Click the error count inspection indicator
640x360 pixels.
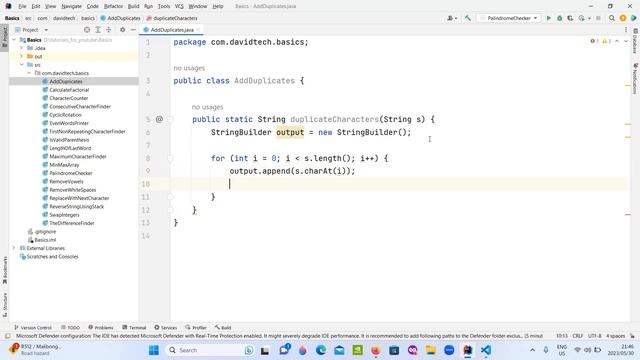click(x=594, y=41)
